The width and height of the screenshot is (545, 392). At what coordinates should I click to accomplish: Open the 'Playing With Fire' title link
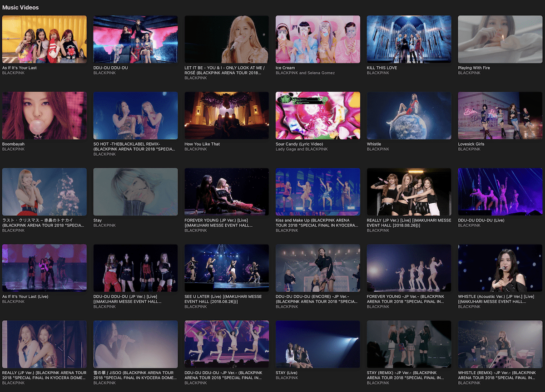[474, 68]
